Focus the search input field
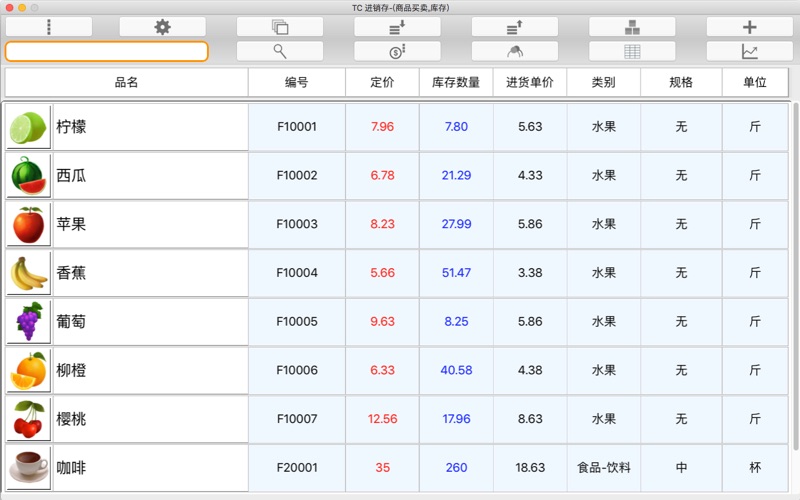The image size is (800, 500). [107, 51]
